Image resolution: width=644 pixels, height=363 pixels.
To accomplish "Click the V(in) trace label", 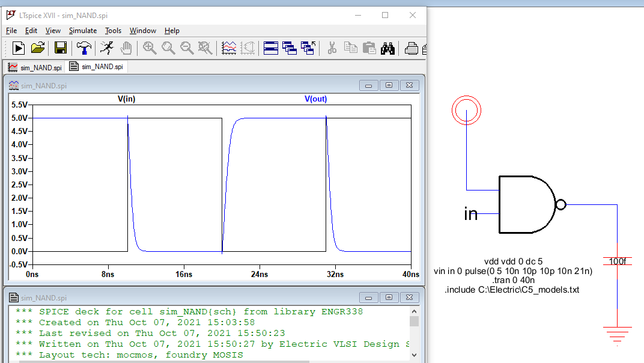I will pyautogui.click(x=126, y=99).
